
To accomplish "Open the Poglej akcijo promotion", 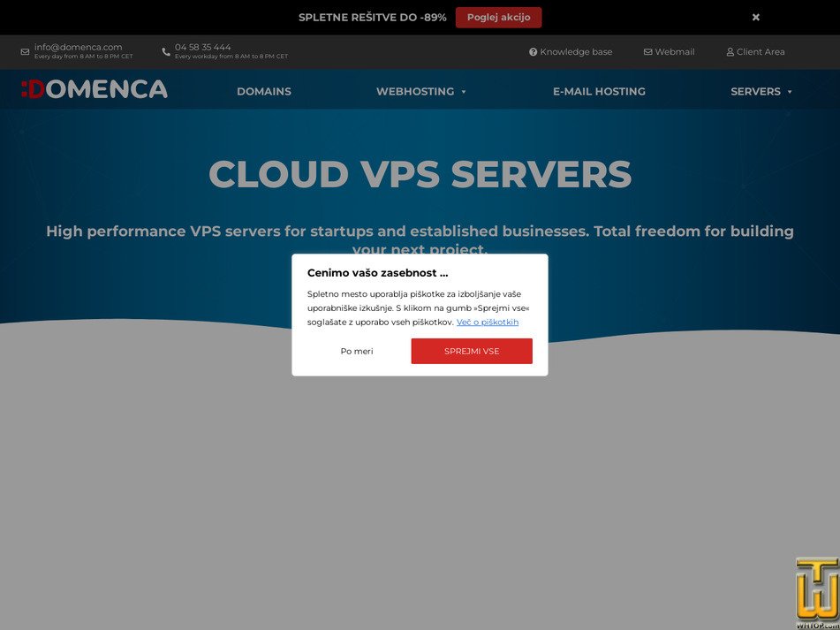I will 499,17.
